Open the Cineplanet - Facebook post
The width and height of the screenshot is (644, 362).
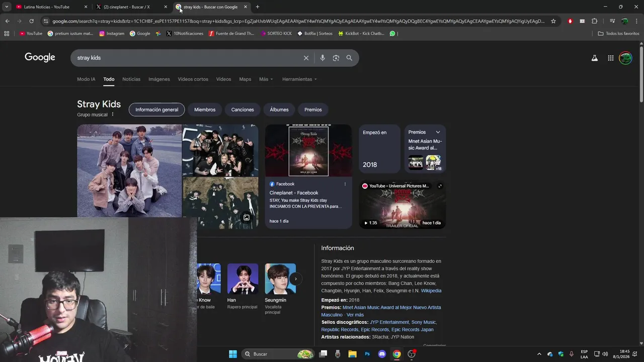(294, 193)
